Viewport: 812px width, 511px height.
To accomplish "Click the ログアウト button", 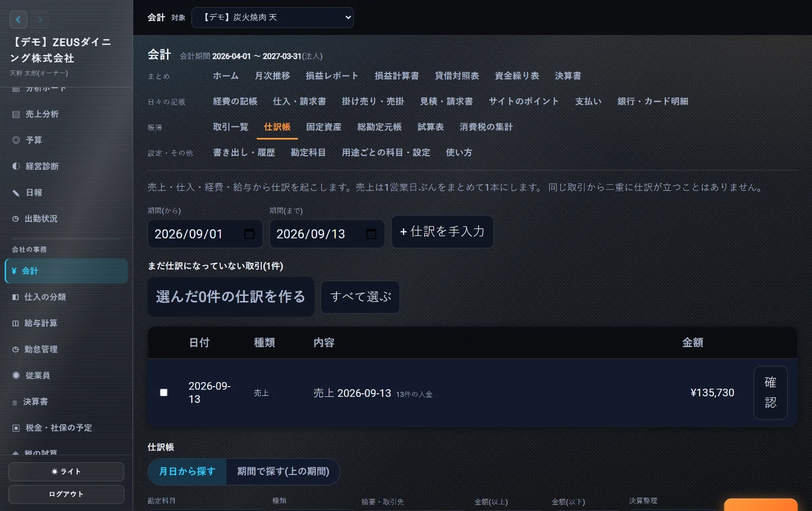I will pyautogui.click(x=66, y=494).
